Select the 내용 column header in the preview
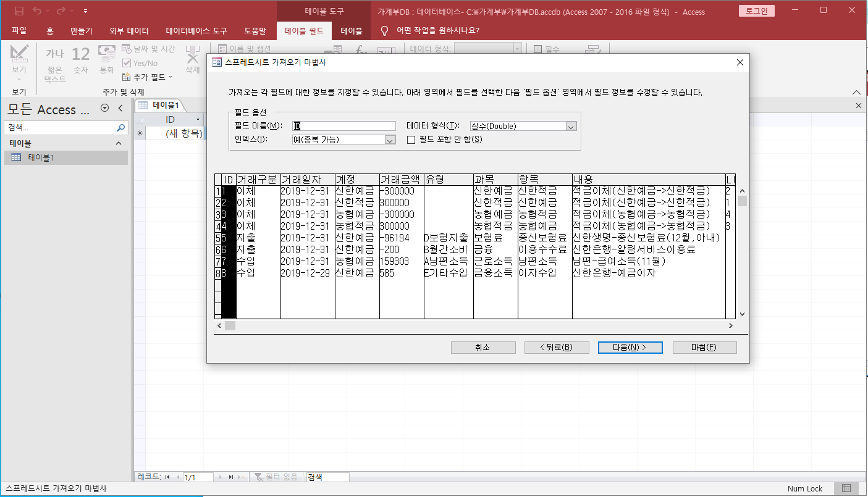This screenshot has width=868, height=497. pyautogui.click(x=649, y=180)
